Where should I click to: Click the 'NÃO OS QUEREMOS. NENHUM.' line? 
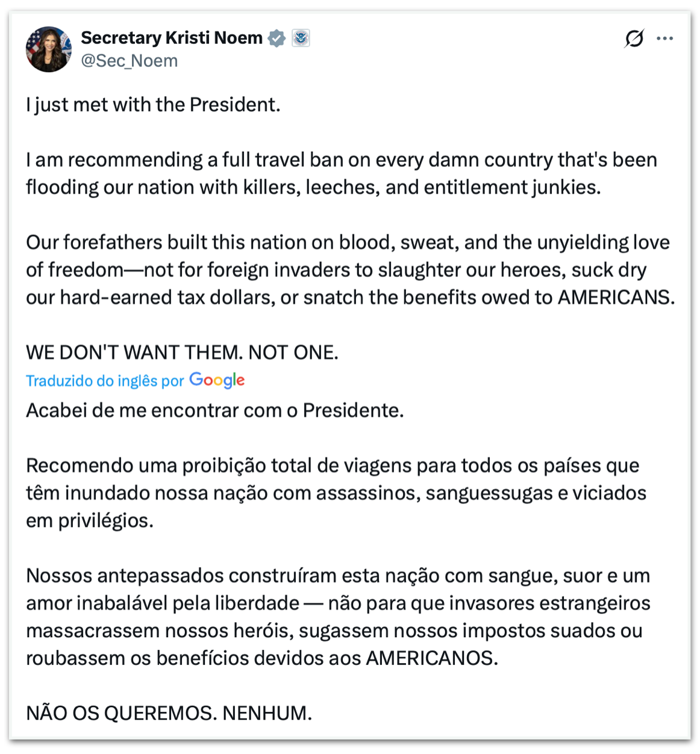click(x=169, y=713)
